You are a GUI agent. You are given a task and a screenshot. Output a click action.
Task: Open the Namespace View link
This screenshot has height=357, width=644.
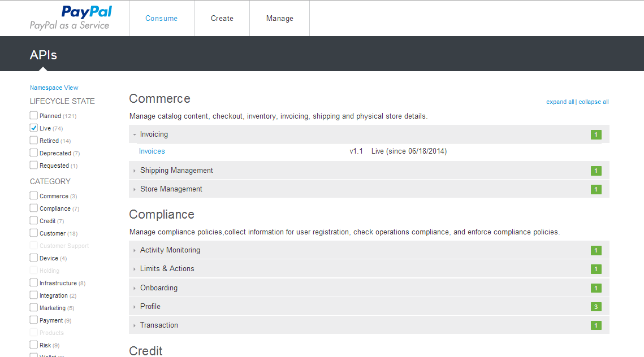point(54,88)
